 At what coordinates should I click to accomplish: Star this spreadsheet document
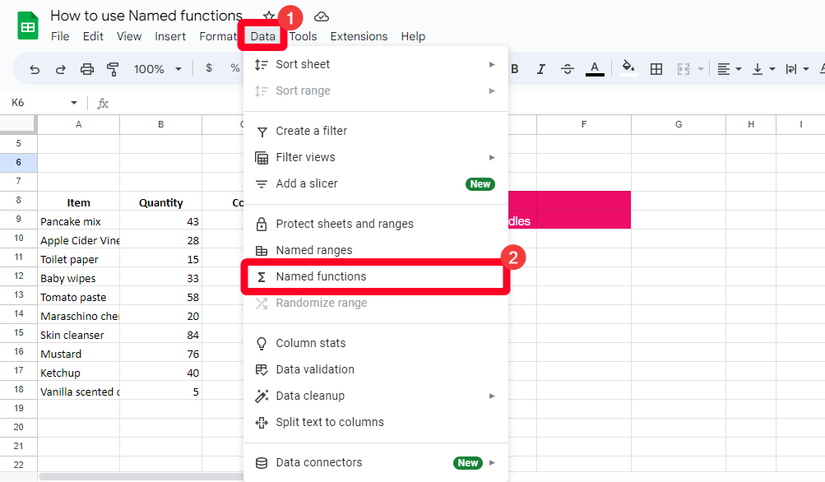coord(269,16)
